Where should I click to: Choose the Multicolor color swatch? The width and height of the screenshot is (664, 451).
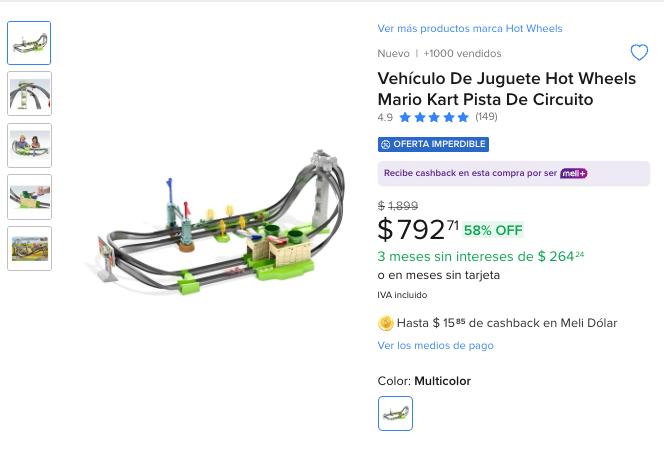pos(395,413)
